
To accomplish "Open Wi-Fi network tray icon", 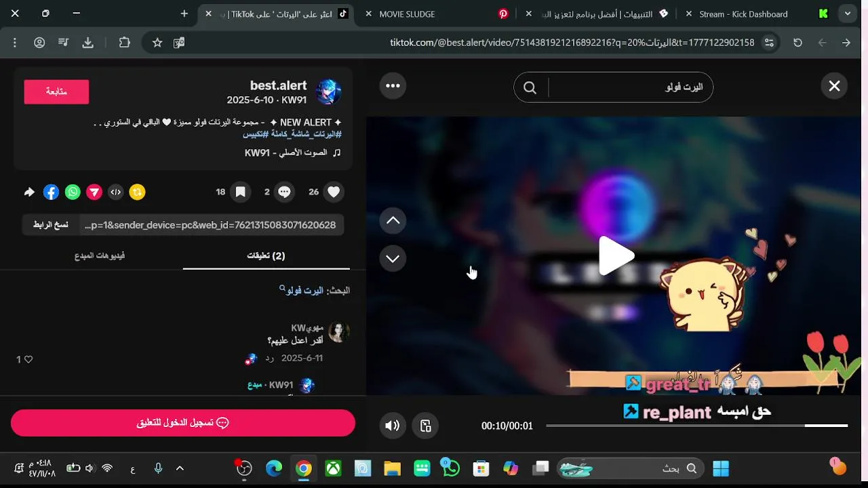I will [107, 468].
